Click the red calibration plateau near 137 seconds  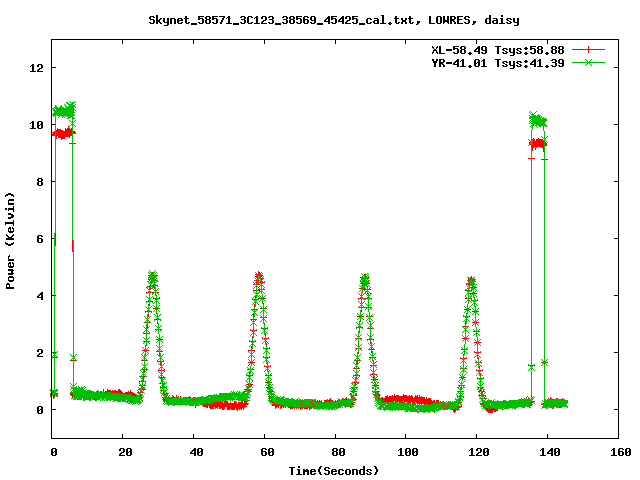coord(539,144)
